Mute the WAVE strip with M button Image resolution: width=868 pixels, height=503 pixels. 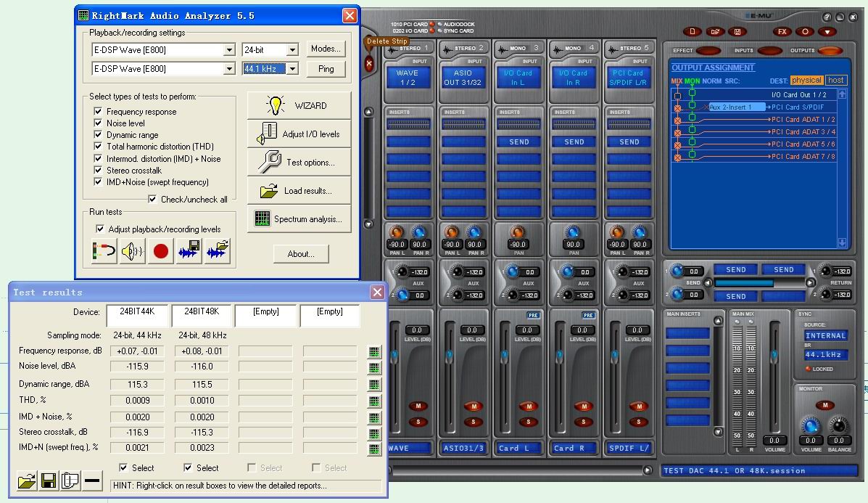[418, 406]
